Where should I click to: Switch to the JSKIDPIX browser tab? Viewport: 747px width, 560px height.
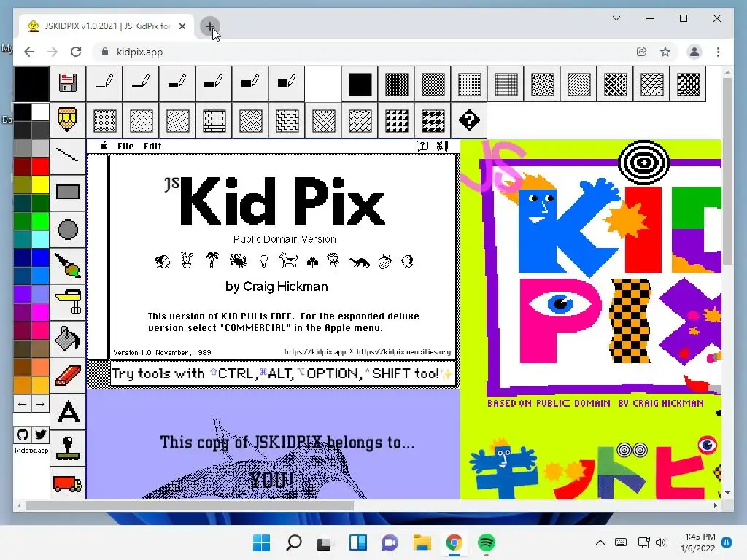click(x=107, y=26)
